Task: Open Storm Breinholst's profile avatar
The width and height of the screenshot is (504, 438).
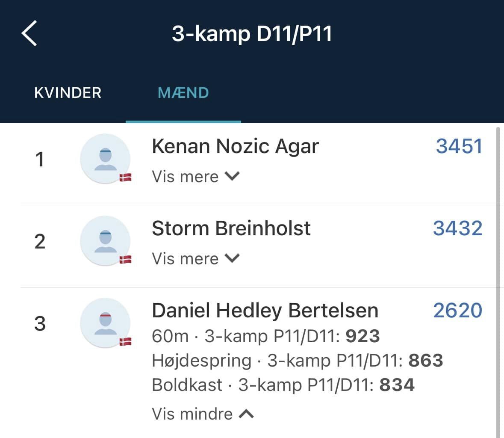Action: (x=105, y=240)
